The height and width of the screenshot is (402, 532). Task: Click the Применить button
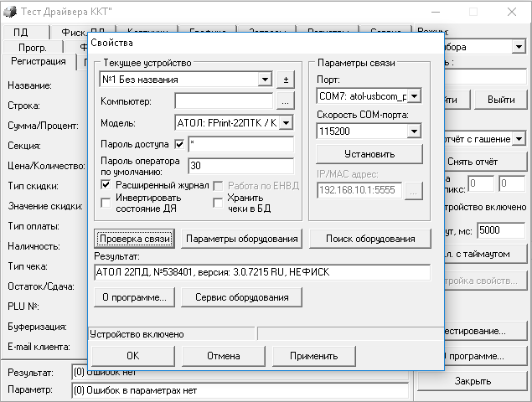point(313,355)
